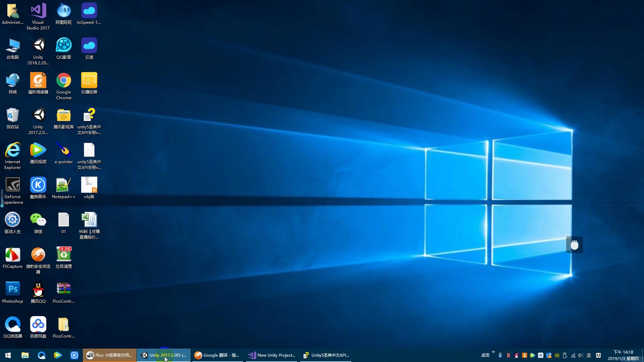Switch to Unity 2017.2.0f3 taskbar window
This screenshot has height=362, width=644.
click(x=164, y=355)
